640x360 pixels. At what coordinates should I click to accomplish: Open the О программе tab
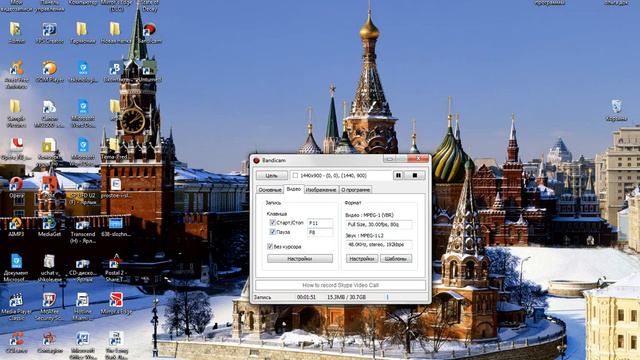(x=356, y=190)
